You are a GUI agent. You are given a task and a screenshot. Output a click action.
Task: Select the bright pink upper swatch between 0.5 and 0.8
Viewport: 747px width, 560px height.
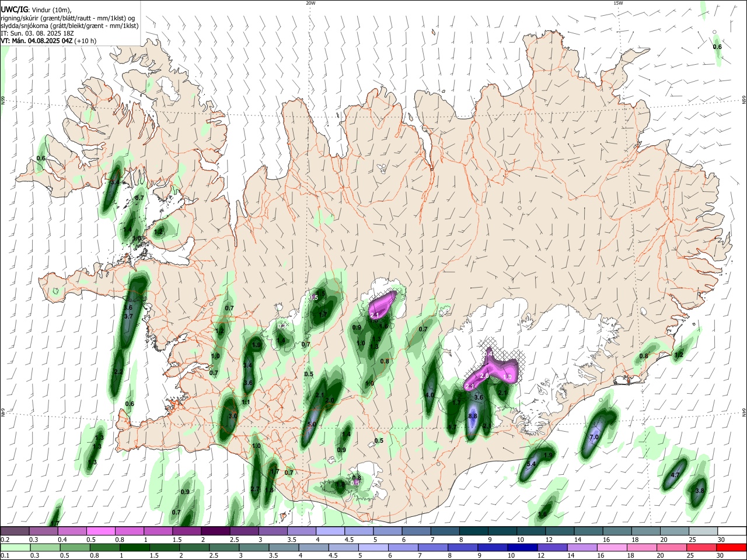tap(101, 531)
